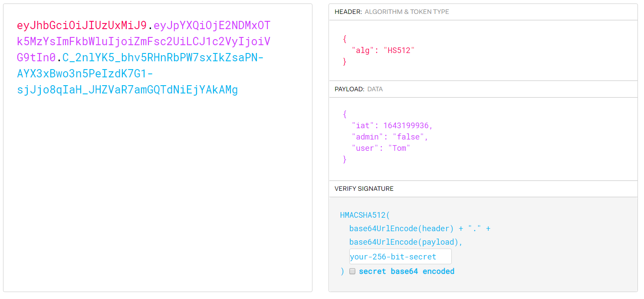Click the "Tom" user value in the payload
This screenshot has width=644, height=299.
click(x=399, y=148)
